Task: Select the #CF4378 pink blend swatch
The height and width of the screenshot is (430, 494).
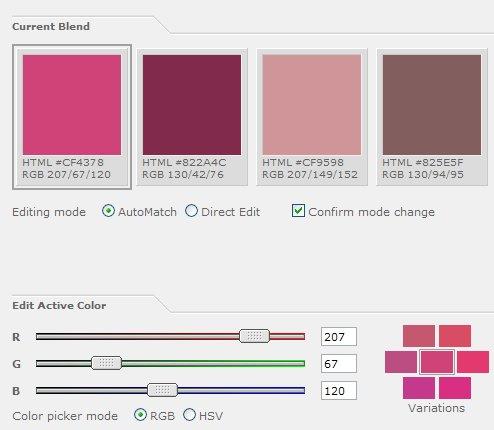Action: (72, 105)
